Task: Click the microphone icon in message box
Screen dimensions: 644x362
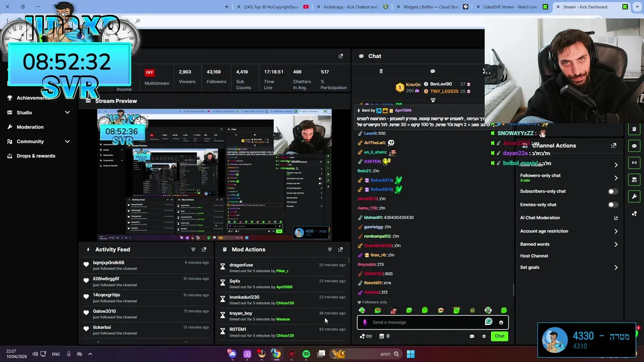Action: click(365, 322)
